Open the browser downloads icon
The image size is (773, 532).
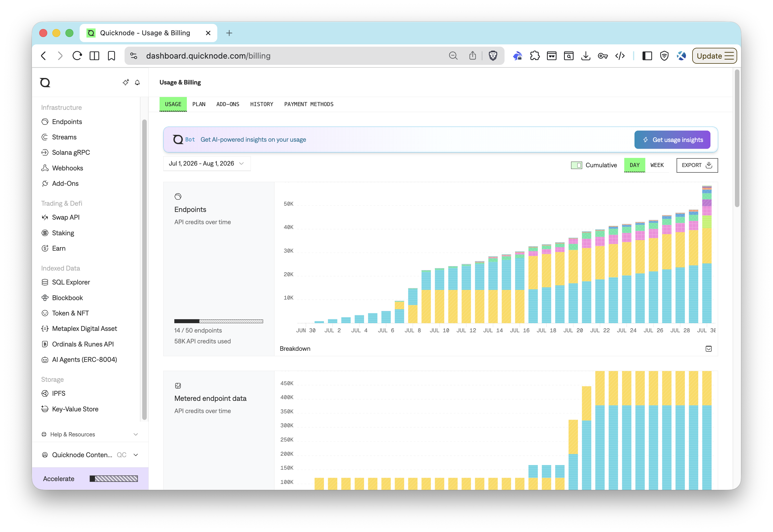(x=585, y=56)
